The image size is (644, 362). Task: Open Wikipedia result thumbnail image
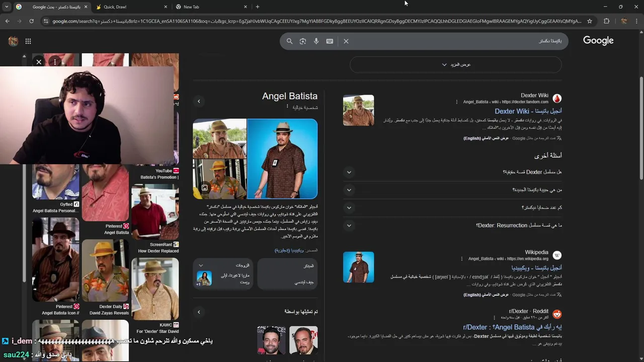(x=358, y=267)
